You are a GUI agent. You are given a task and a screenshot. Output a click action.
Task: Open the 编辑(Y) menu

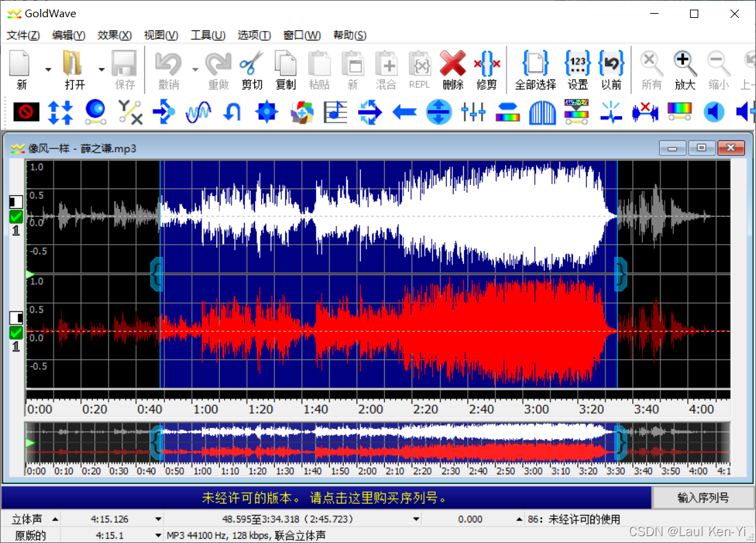69,35
